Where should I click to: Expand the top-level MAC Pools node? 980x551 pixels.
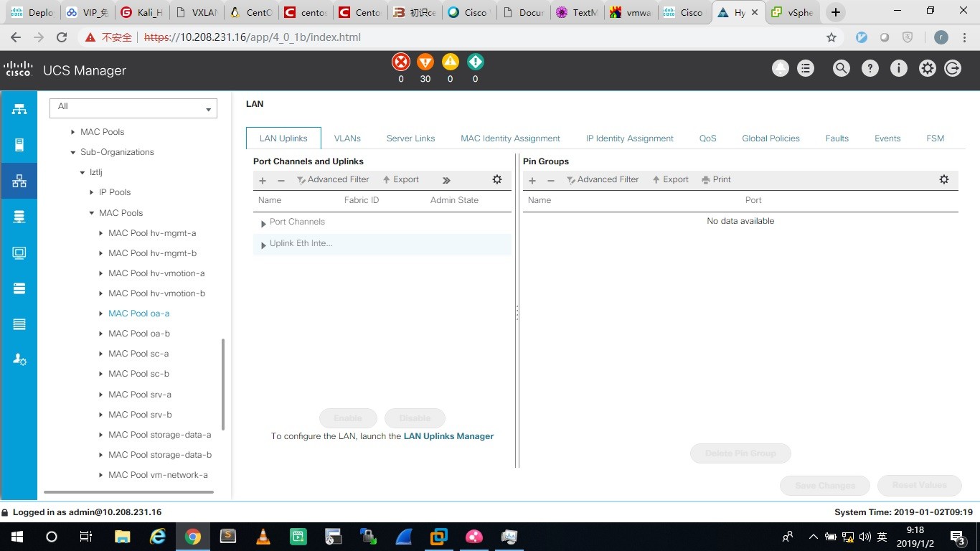click(x=73, y=132)
